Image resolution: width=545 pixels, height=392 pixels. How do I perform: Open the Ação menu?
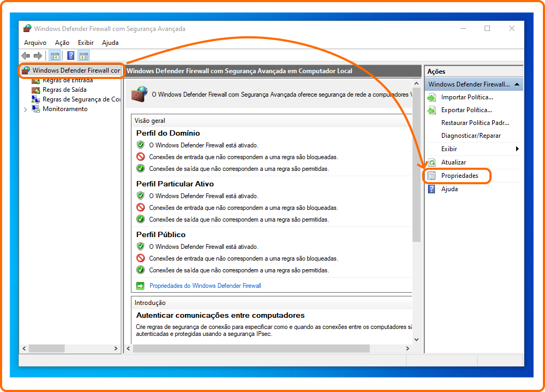[62, 42]
